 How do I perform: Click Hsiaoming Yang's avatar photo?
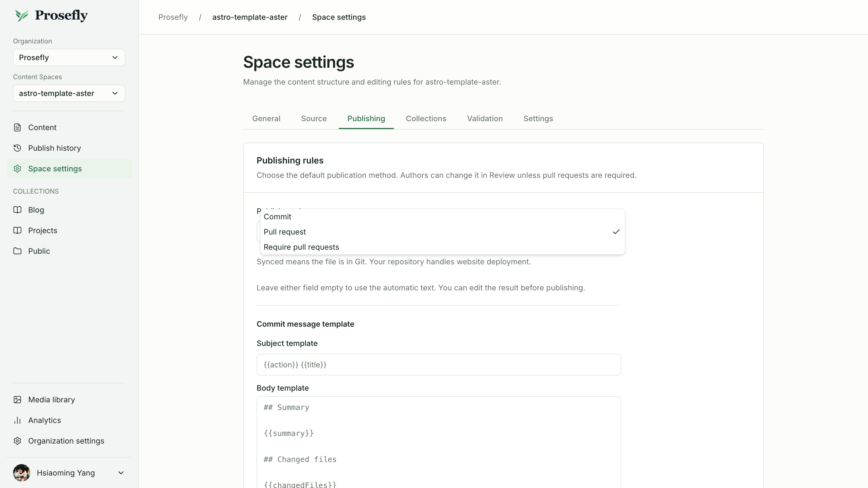(22, 473)
